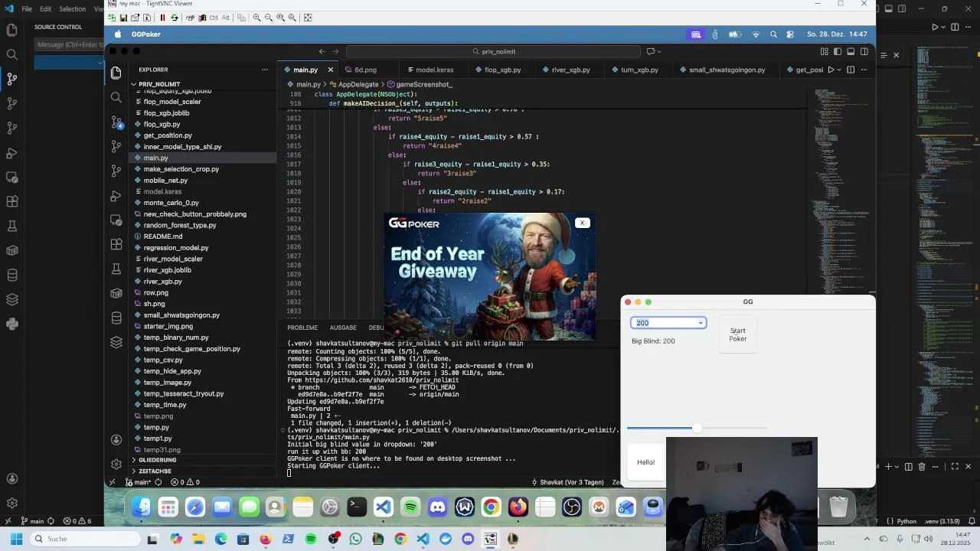Go back with editor navigation arrow
Viewport: 980px width, 551px height.
(x=322, y=51)
